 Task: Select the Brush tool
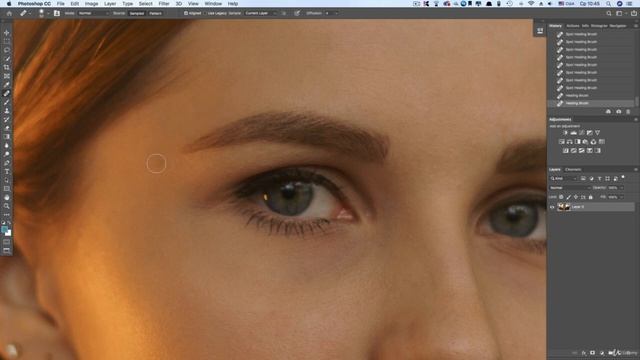pyautogui.click(x=7, y=102)
